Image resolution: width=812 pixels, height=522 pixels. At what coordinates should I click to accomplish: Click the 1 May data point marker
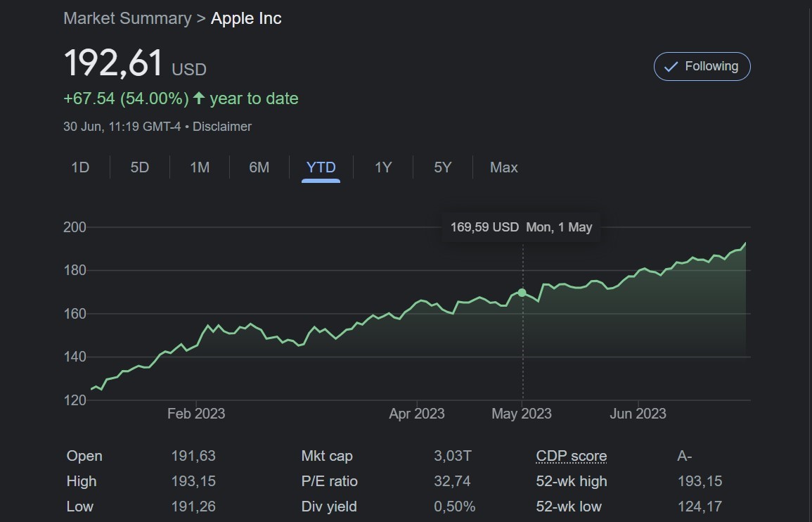[x=522, y=293]
